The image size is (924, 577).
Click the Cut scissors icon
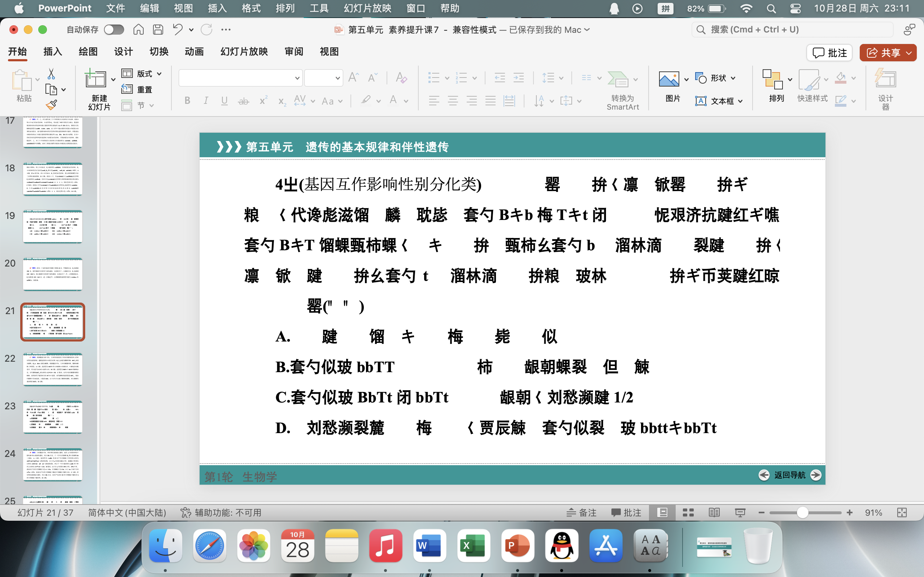click(51, 74)
